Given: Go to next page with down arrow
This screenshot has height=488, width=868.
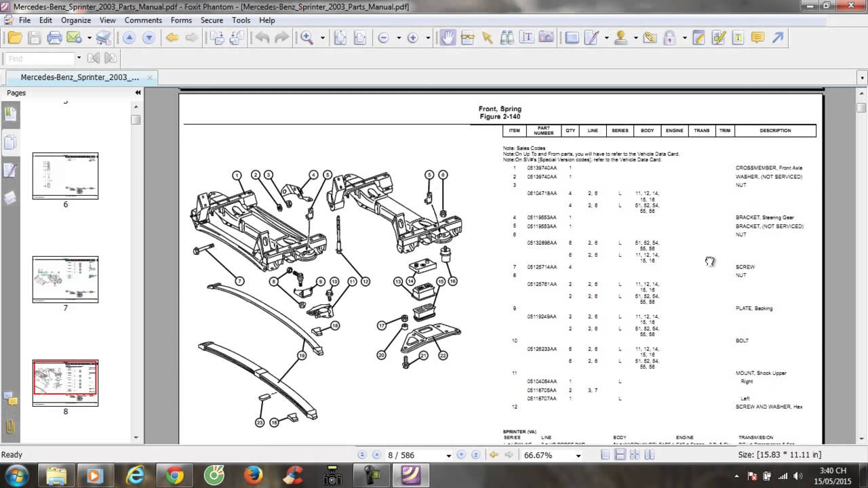Looking at the screenshot, I should click(x=149, y=38).
